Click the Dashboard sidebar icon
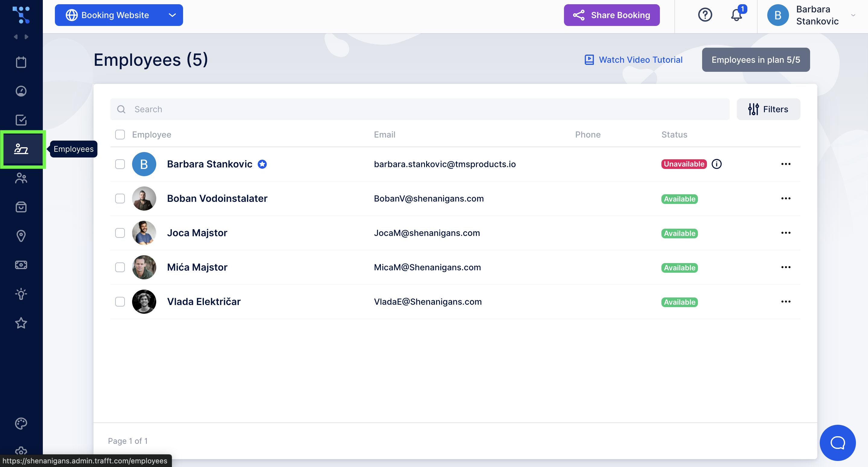Screen dimensions: 868x467 pos(21,91)
